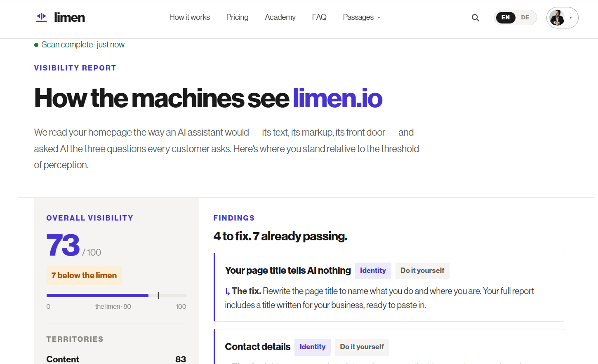Click the limen.io domain in headline

point(338,98)
